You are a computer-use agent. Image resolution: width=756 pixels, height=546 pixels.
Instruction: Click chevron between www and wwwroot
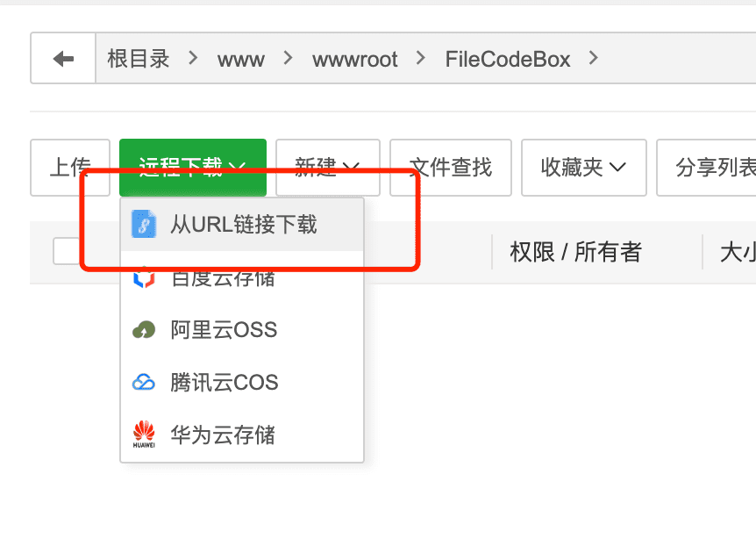[x=289, y=59]
